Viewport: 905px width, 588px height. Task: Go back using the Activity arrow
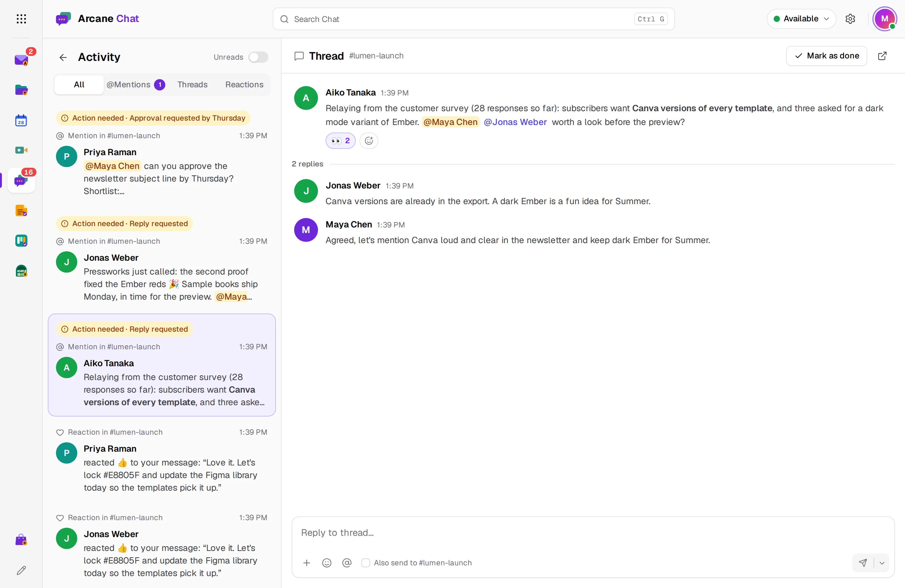tap(63, 57)
